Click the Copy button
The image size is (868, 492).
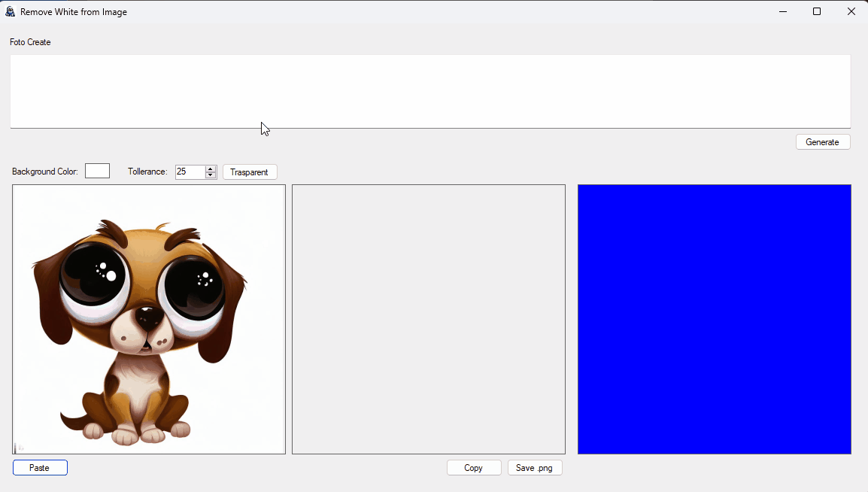tap(474, 468)
